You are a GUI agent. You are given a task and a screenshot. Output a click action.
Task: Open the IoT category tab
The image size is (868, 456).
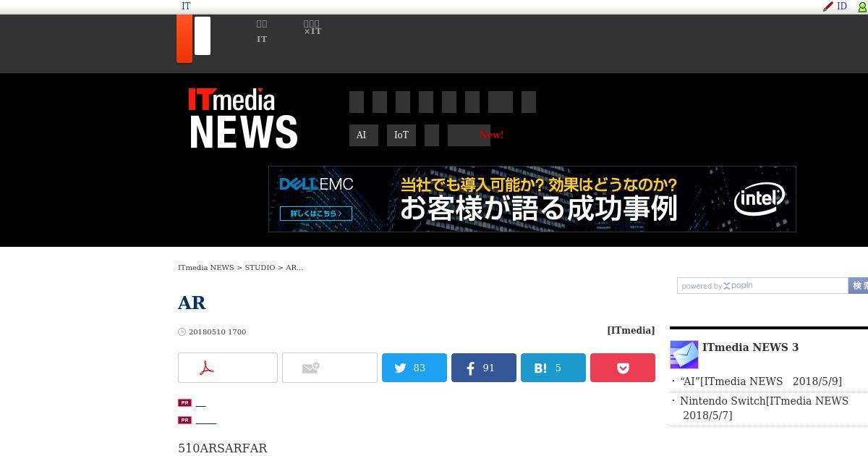click(x=401, y=135)
